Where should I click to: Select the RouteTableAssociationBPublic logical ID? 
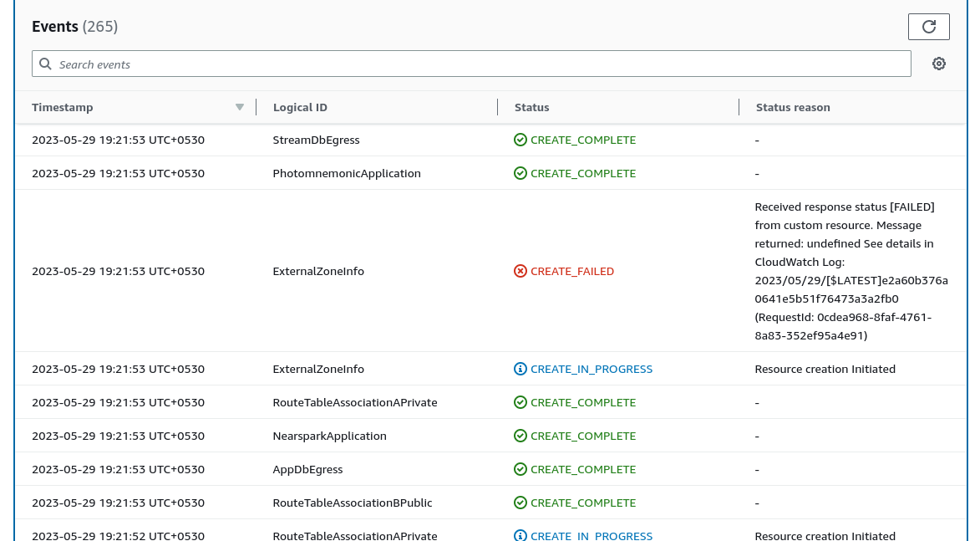click(x=353, y=503)
